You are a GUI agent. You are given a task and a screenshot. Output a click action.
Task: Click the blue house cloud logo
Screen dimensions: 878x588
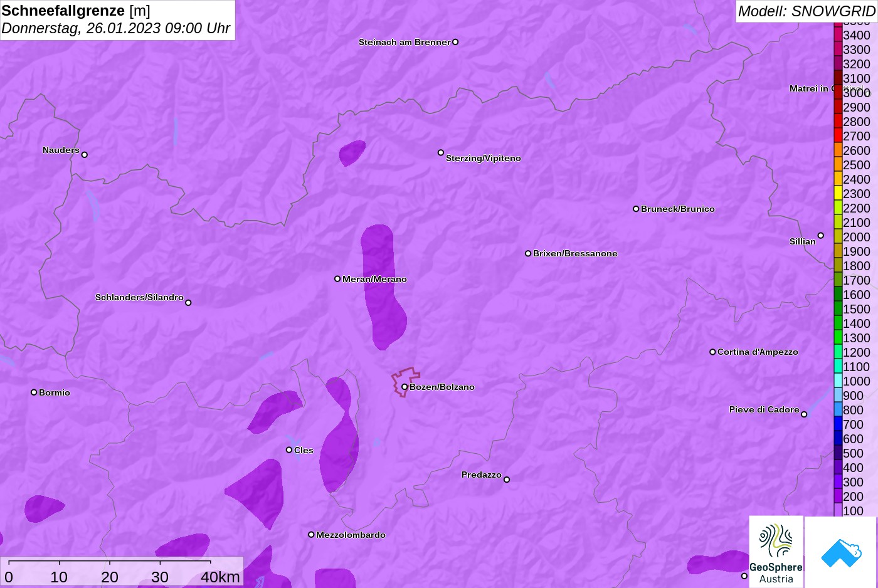coord(841,552)
